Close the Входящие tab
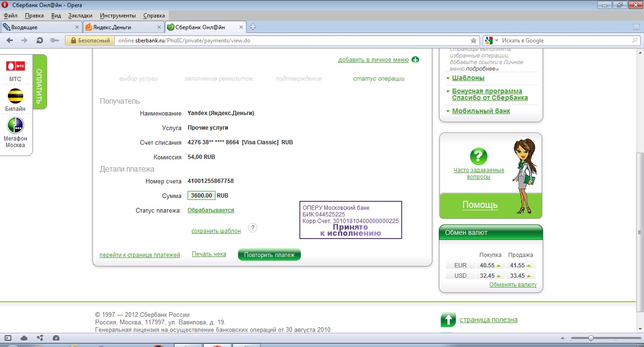Image resolution: width=644 pixels, height=347 pixels. [x=77, y=27]
